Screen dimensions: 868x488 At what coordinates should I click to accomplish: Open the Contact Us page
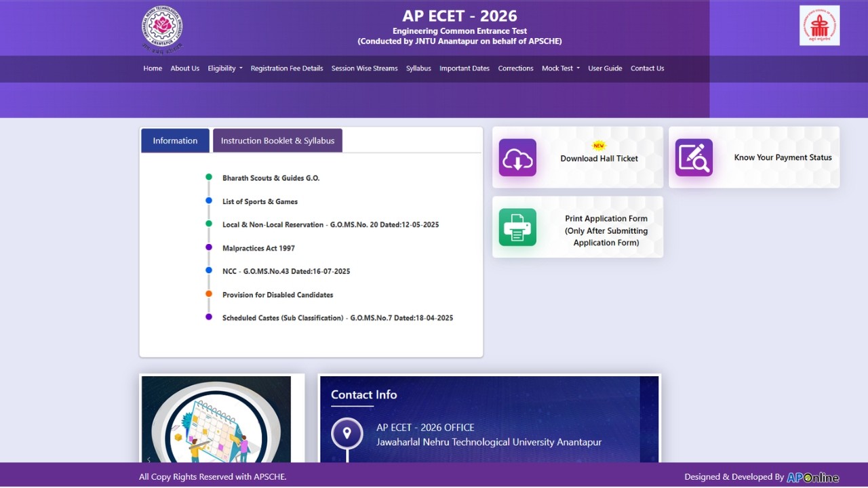pyautogui.click(x=647, y=68)
